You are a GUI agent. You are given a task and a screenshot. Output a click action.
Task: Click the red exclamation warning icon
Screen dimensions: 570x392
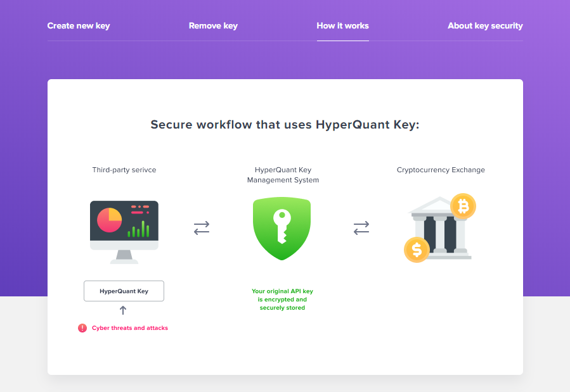(82, 328)
